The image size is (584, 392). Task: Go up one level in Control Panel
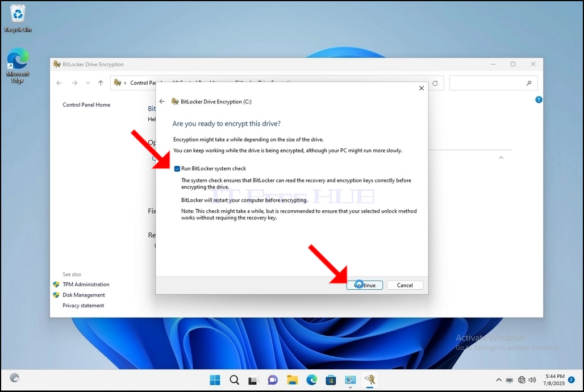pyautogui.click(x=101, y=83)
